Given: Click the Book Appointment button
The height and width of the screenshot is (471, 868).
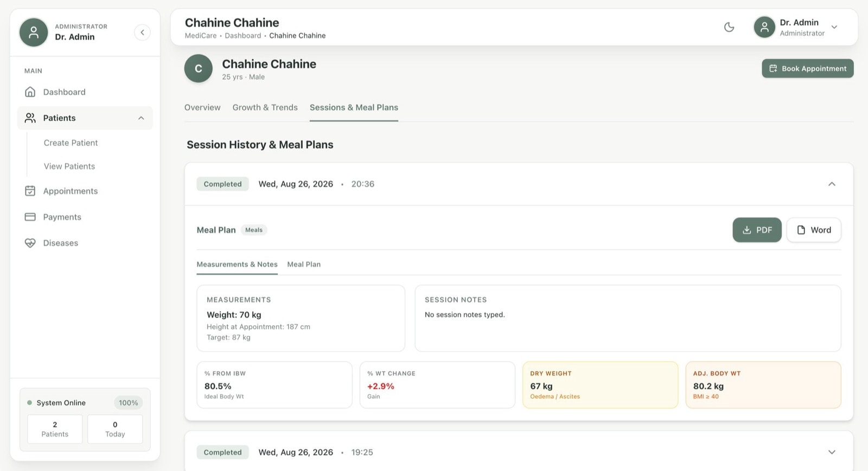Looking at the screenshot, I should pyautogui.click(x=807, y=68).
